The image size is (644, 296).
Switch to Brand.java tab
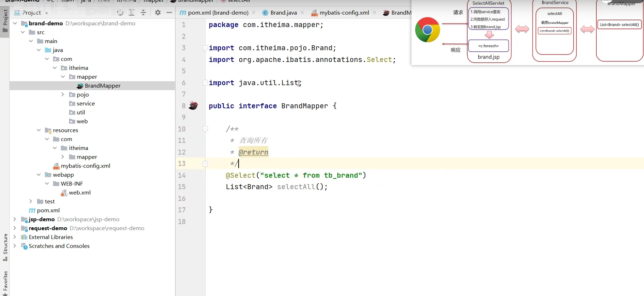280,12
